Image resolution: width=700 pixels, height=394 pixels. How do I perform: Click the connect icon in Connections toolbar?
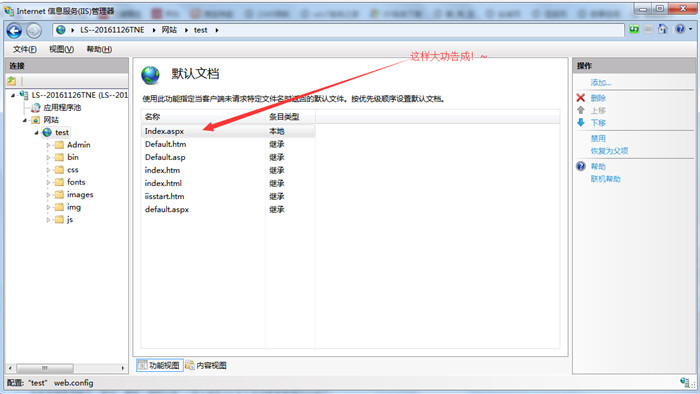[12, 81]
